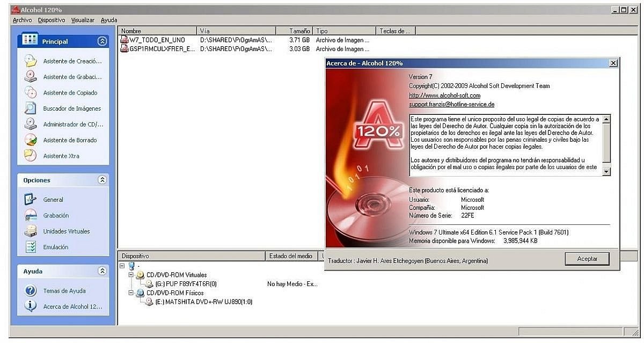Click the Emulación options icon

pos(30,247)
